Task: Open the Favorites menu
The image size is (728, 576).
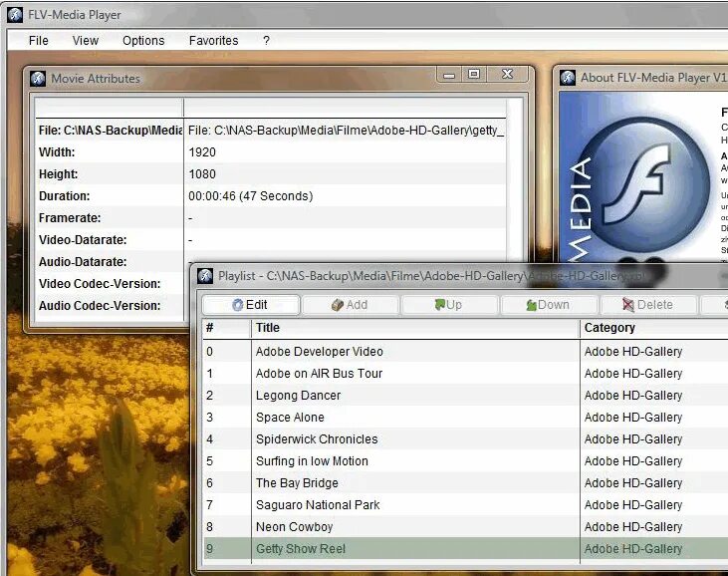Action: 213,41
